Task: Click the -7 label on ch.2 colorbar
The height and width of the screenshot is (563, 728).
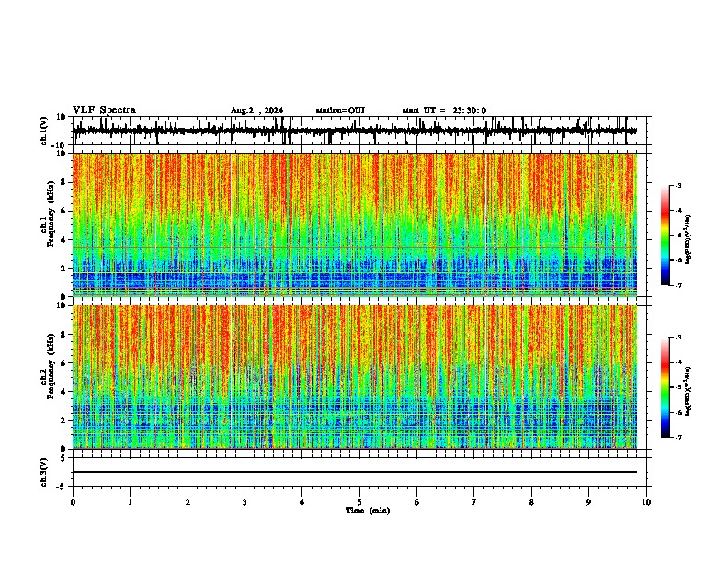Action: pyautogui.click(x=677, y=437)
